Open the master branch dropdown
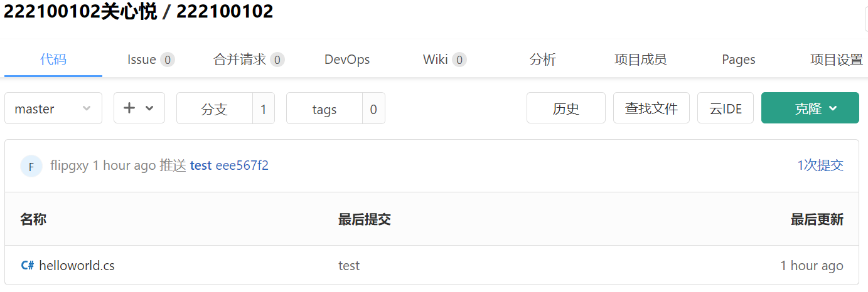 53,108
